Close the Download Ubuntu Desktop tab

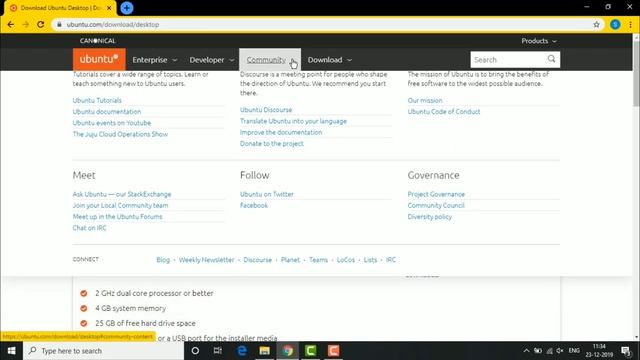[x=109, y=8]
